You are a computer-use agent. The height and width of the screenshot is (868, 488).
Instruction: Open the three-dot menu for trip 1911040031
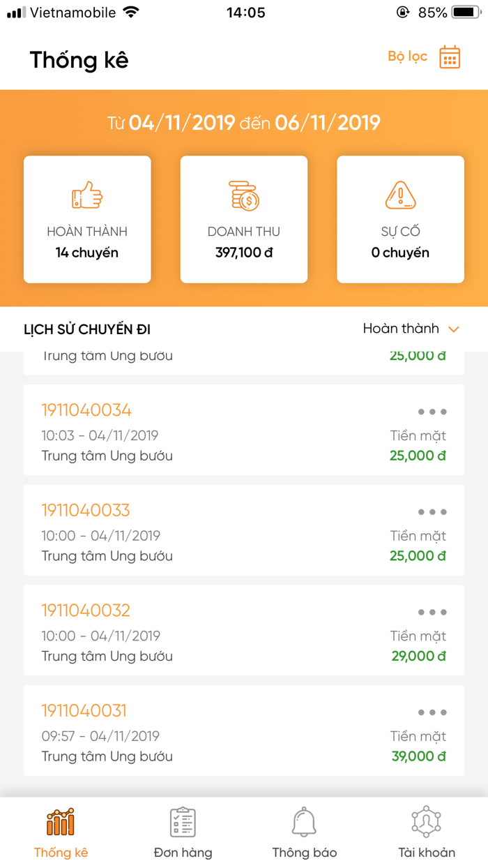[432, 712]
